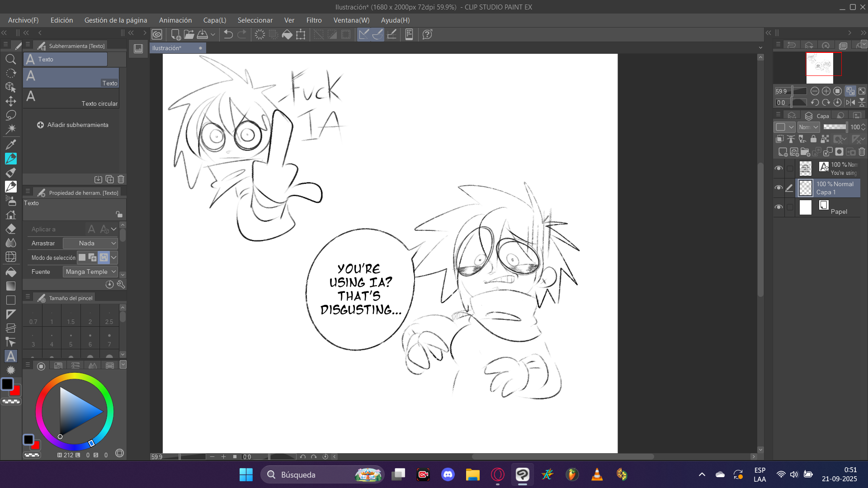
Task: Expand the save options arrow in toolbar
Action: tap(212, 34)
